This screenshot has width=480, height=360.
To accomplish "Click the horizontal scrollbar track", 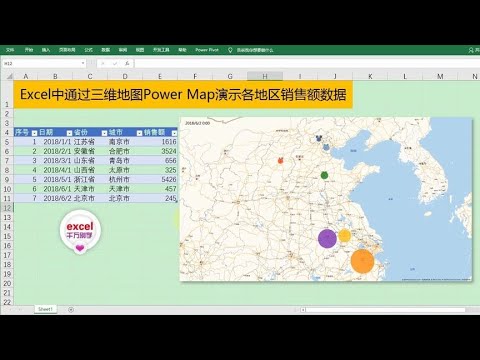I will (x=385, y=310).
